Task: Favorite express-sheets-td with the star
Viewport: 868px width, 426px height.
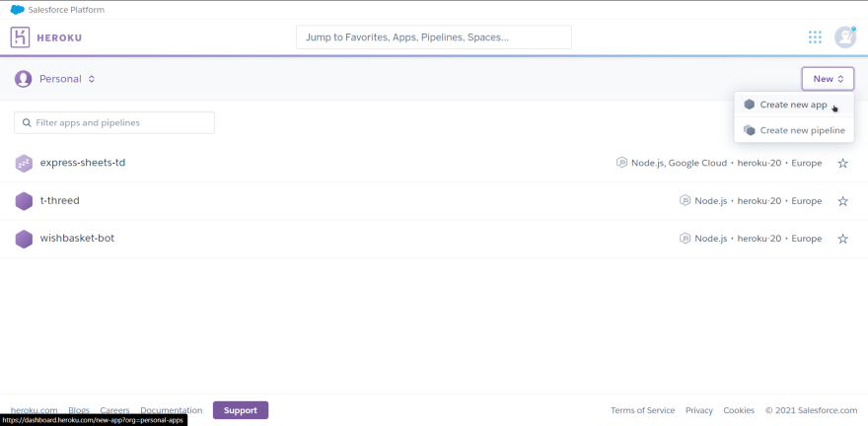Action: [x=842, y=164]
